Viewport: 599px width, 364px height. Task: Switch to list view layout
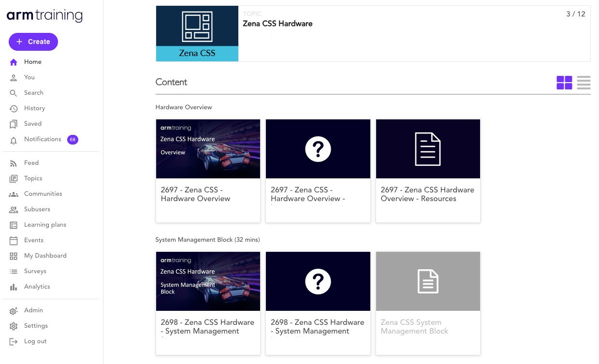(584, 83)
